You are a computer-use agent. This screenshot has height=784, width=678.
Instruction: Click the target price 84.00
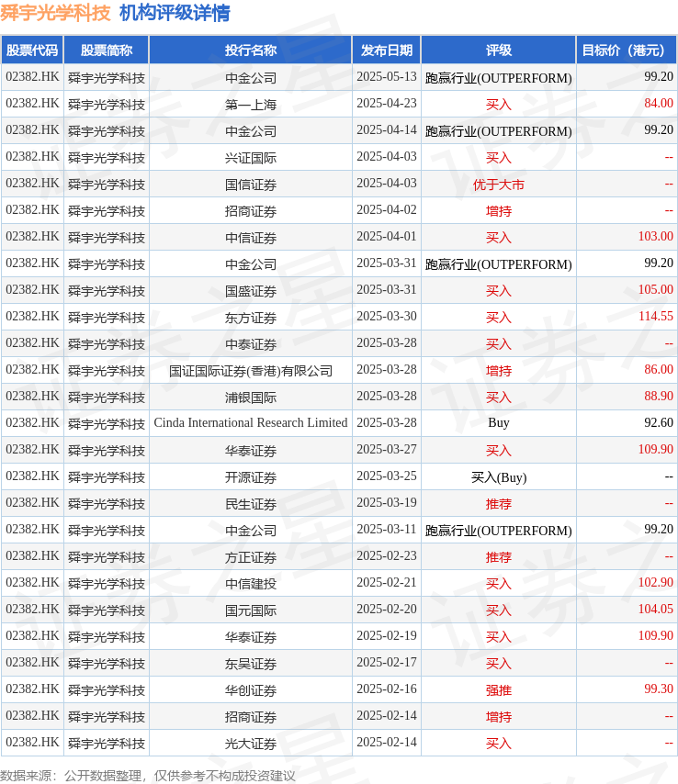click(659, 103)
